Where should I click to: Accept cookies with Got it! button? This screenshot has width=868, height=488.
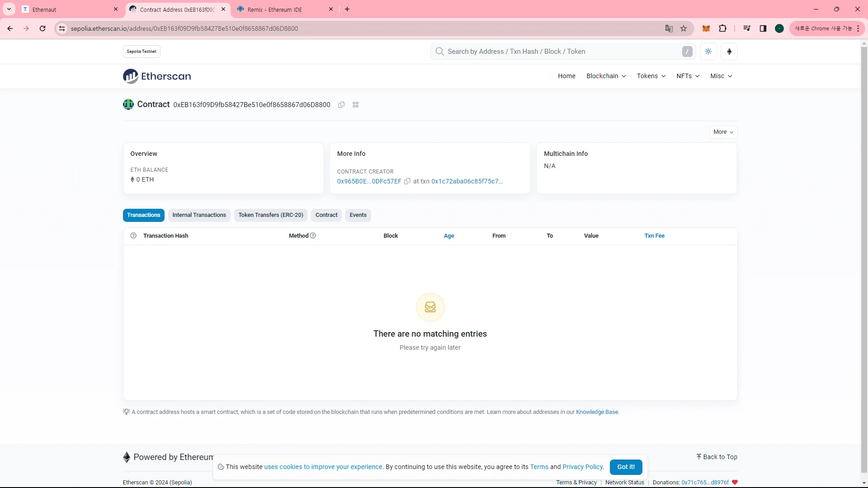(626, 467)
